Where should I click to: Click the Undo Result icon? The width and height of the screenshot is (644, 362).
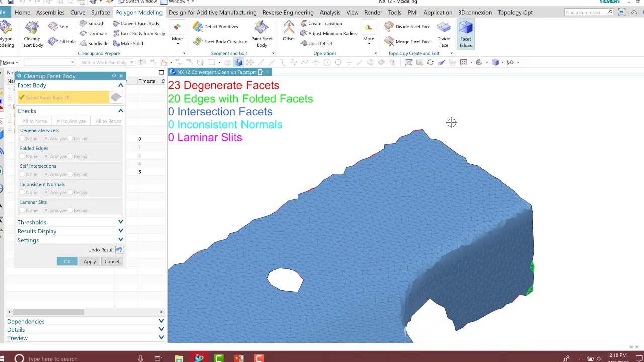coord(119,250)
